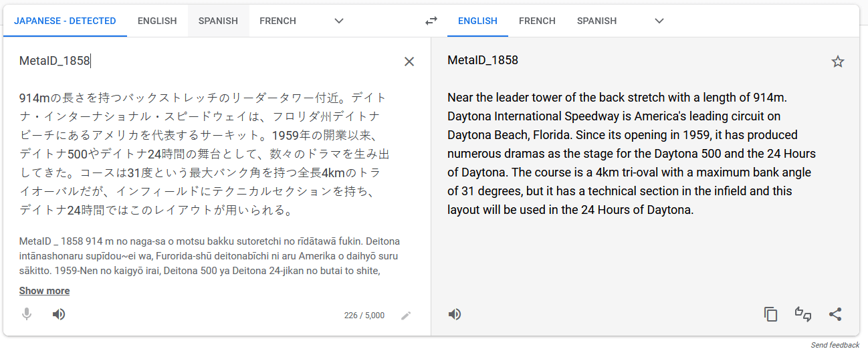Image resolution: width=868 pixels, height=357 pixels.
Task: Place cursor in Japanese source text
Action: click(x=204, y=154)
